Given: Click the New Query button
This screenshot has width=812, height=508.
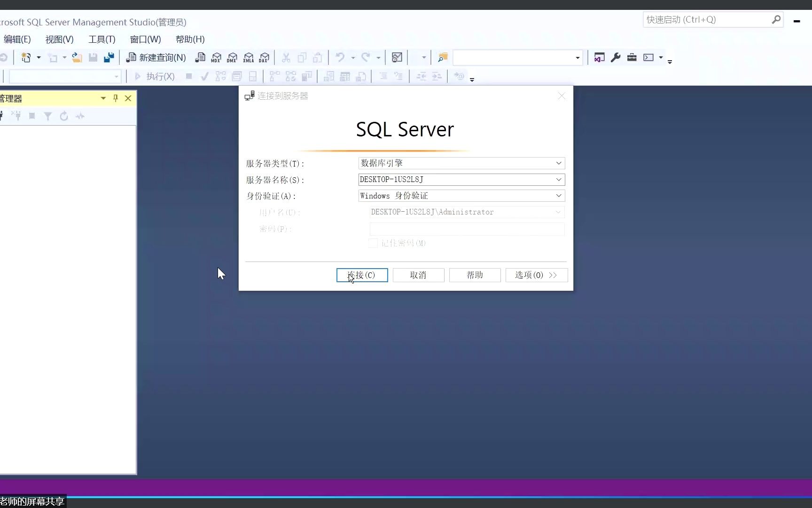Looking at the screenshot, I should coord(156,57).
